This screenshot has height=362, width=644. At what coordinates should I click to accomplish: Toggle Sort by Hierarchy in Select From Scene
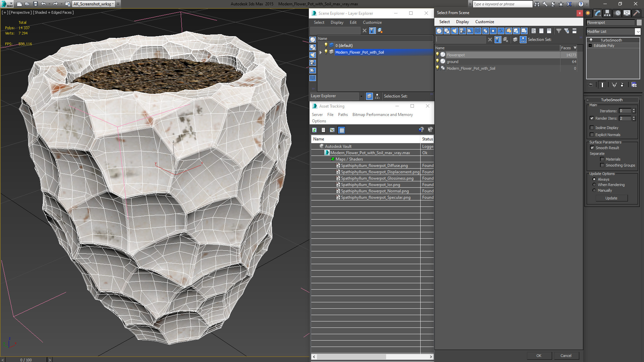[523, 40]
